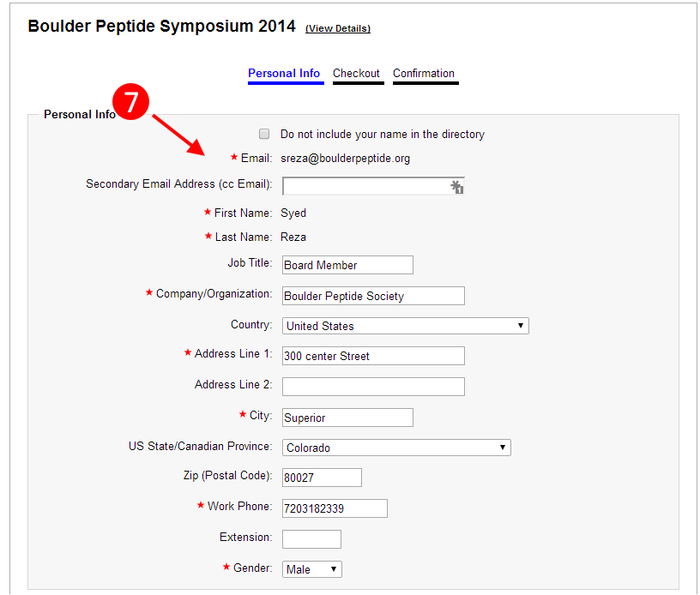Expand the US State/Canadian Province dropdown
This screenshot has height=595, width=700.
[396, 448]
